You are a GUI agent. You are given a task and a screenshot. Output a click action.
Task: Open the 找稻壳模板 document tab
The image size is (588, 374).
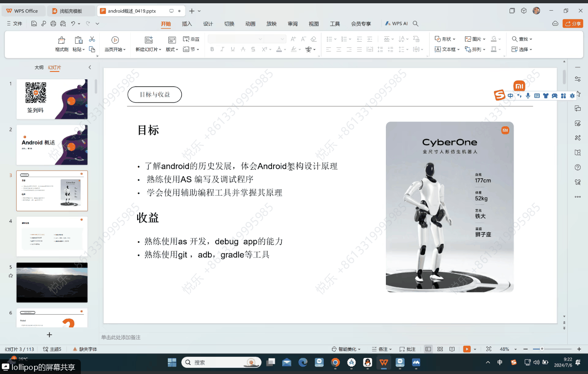[71, 11]
